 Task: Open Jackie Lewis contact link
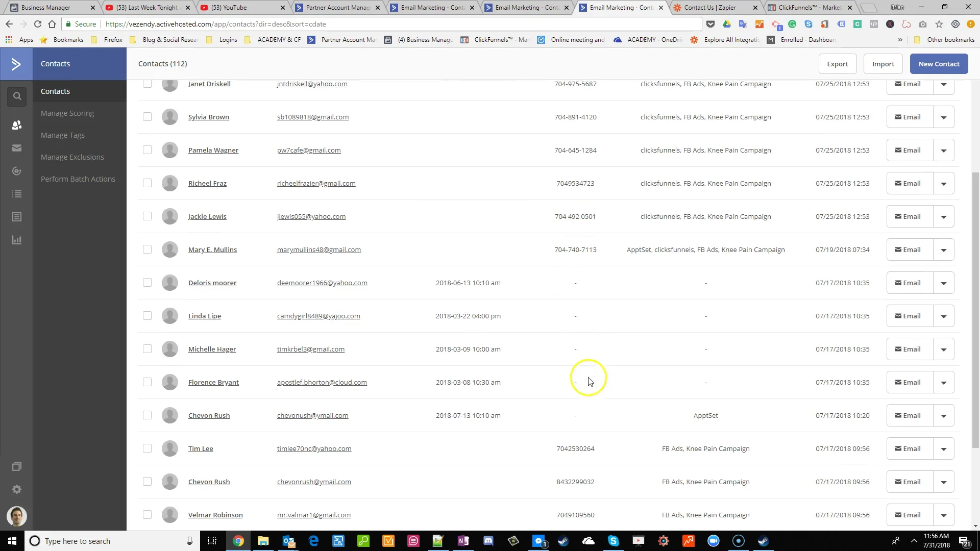(x=207, y=216)
